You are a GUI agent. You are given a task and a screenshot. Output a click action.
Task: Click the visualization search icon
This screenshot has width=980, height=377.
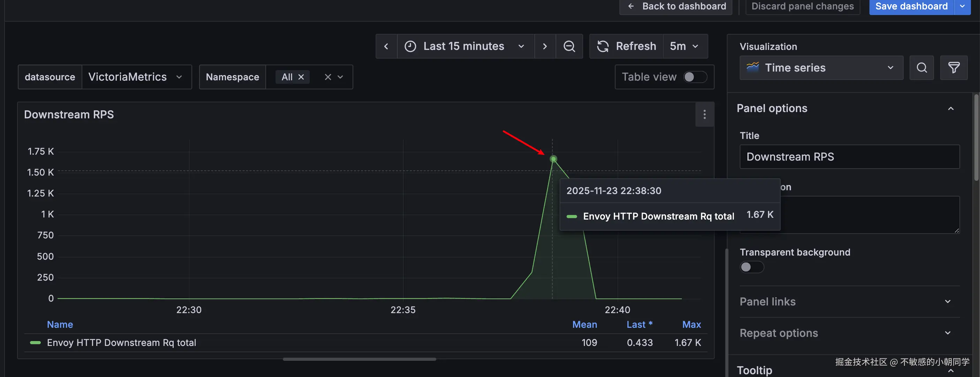(x=921, y=68)
